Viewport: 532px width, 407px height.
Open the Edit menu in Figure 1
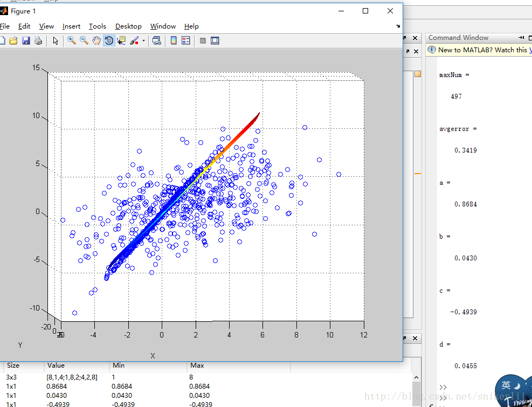pos(24,26)
